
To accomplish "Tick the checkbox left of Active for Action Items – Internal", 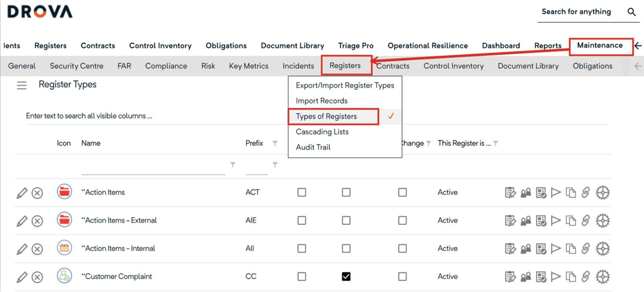I will click(402, 248).
